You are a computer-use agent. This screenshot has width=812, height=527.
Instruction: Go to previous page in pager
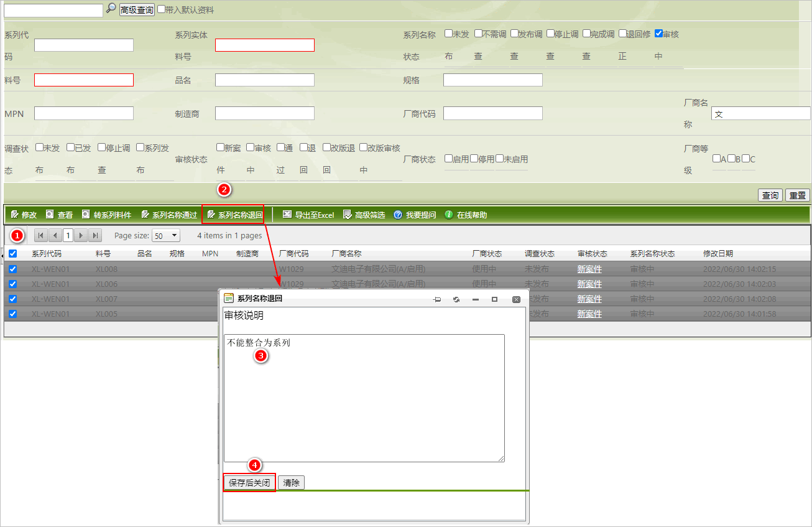(x=54, y=235)
